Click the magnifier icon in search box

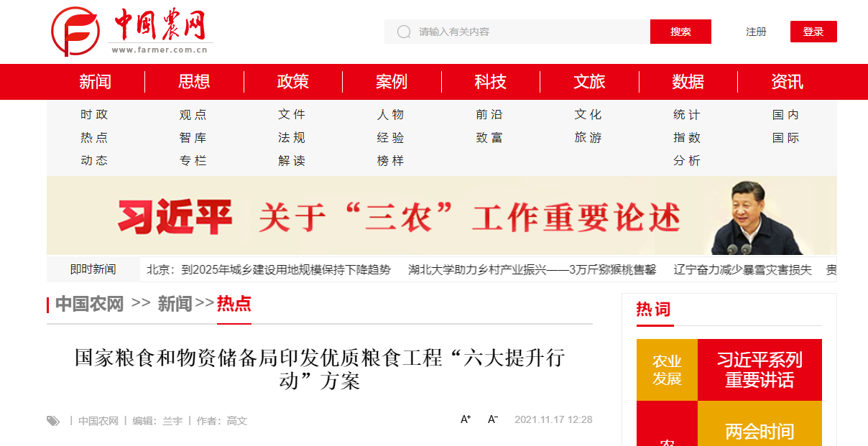[x=402, y=32]
